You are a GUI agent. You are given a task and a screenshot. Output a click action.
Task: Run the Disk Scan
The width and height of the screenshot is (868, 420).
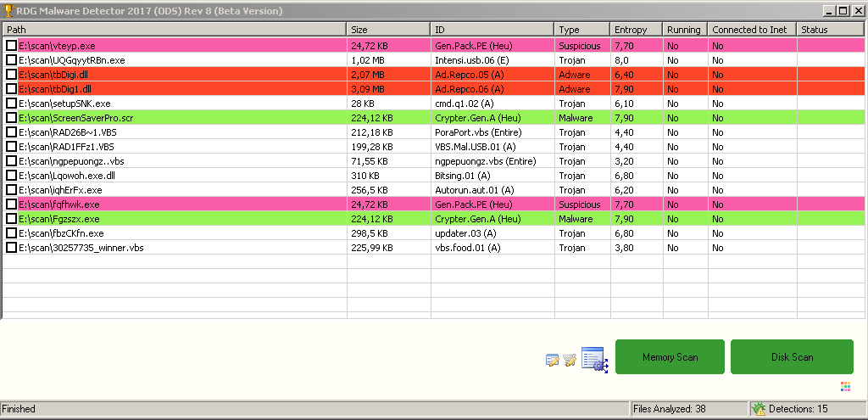click(792, 357)
